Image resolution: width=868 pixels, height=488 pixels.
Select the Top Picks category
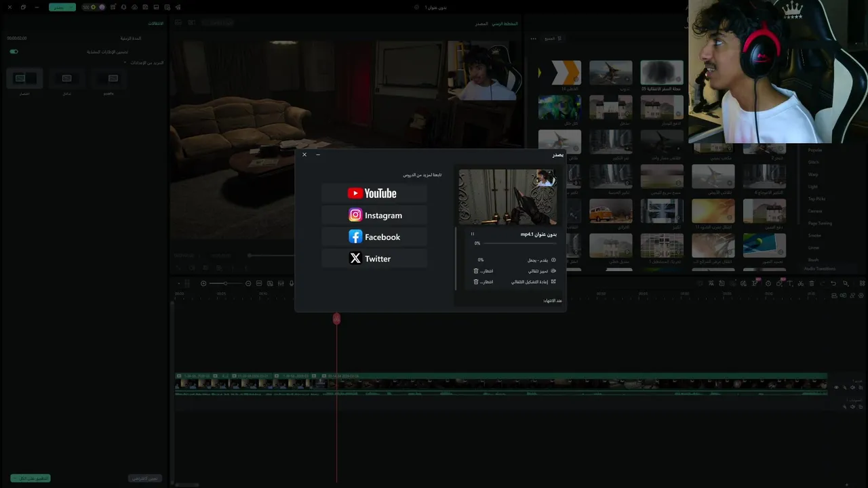816,199
